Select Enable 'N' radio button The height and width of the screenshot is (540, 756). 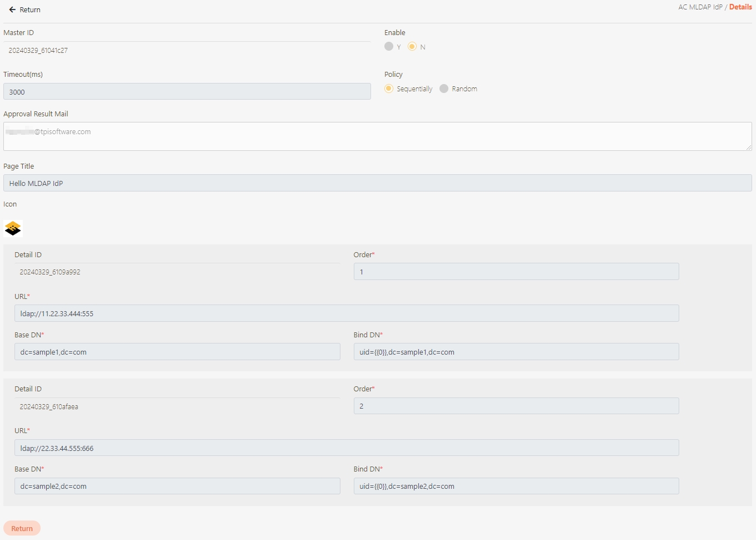click(x=412, y=47)
